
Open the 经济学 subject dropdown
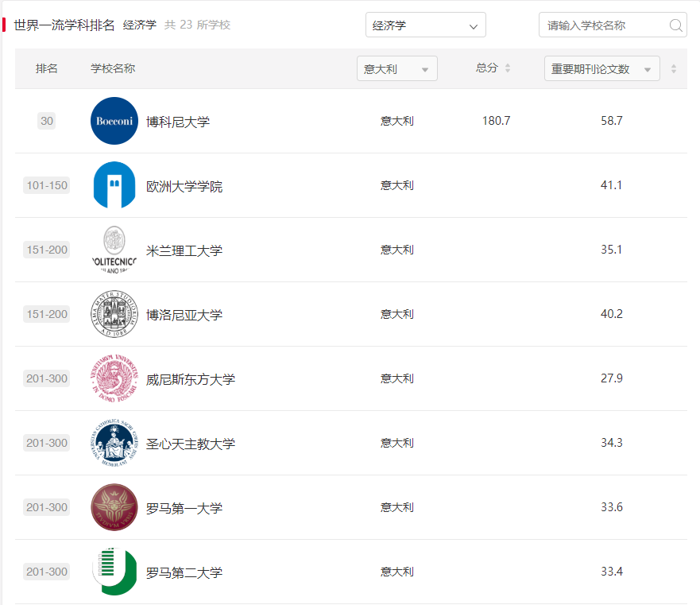point(425,25)
